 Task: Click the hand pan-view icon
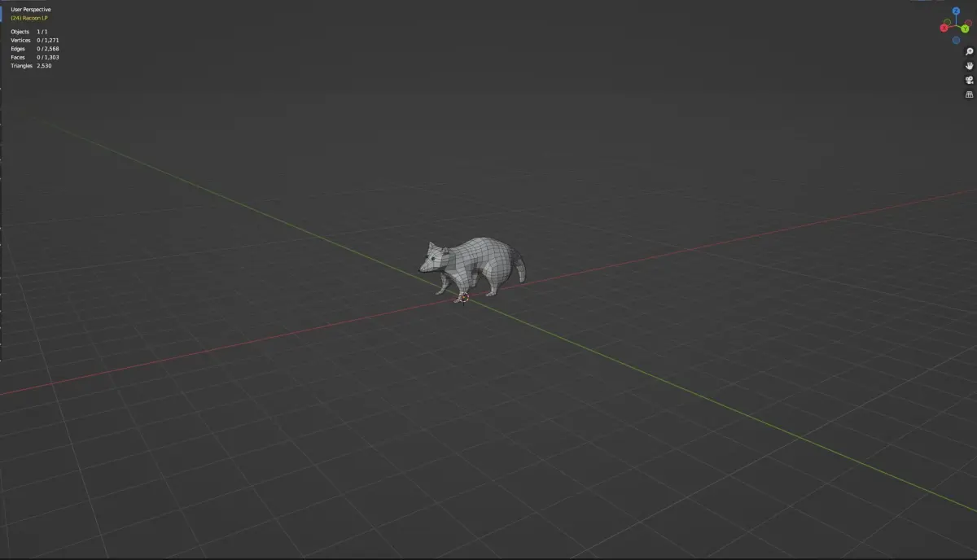tap(970, 66)
